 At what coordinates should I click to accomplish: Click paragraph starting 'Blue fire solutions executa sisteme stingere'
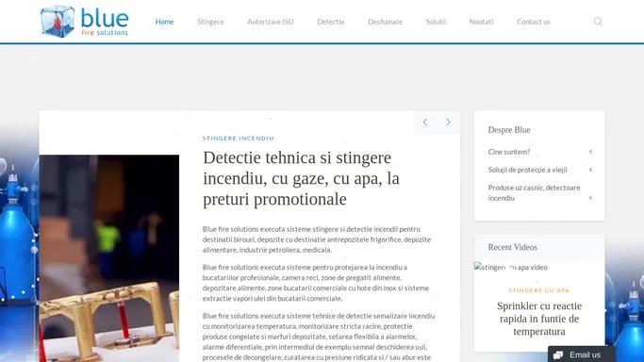[317, 239]
